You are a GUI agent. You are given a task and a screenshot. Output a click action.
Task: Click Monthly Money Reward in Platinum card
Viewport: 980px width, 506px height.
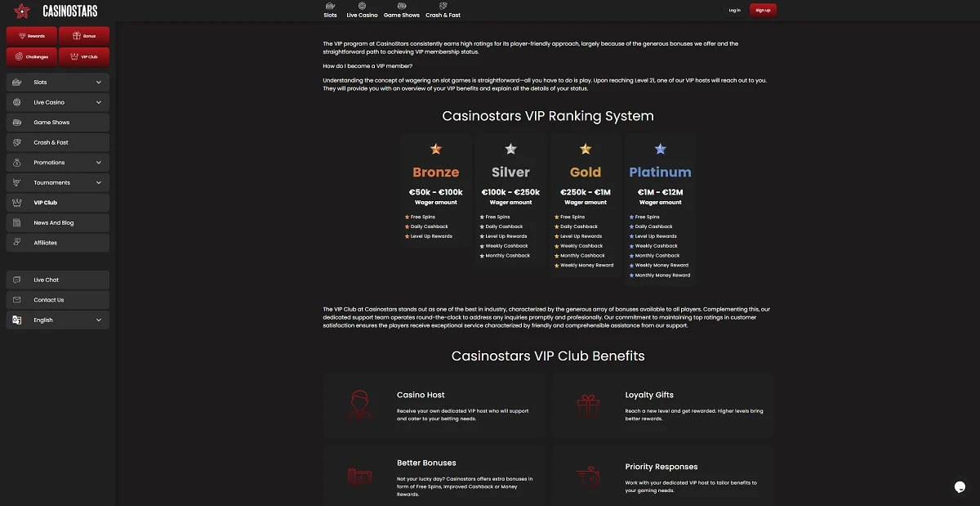(662, 275)
